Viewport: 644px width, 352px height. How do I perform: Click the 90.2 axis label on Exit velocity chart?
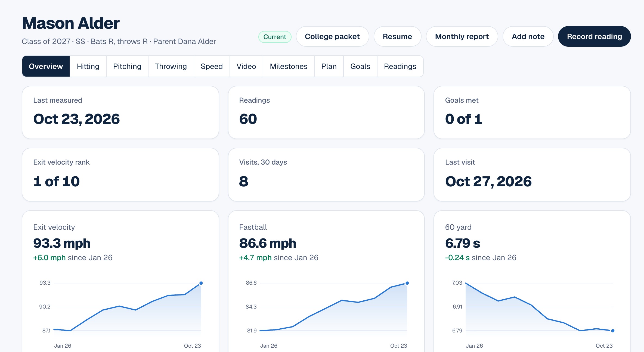tap(45, 307)
